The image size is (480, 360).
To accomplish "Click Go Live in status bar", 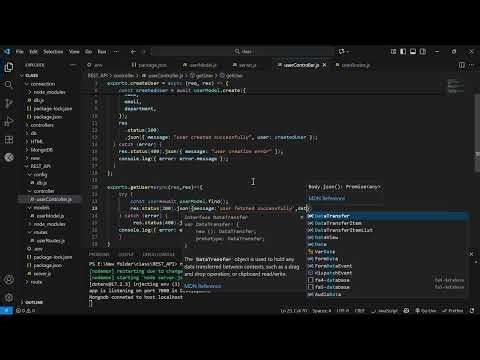I will point(426,311).
